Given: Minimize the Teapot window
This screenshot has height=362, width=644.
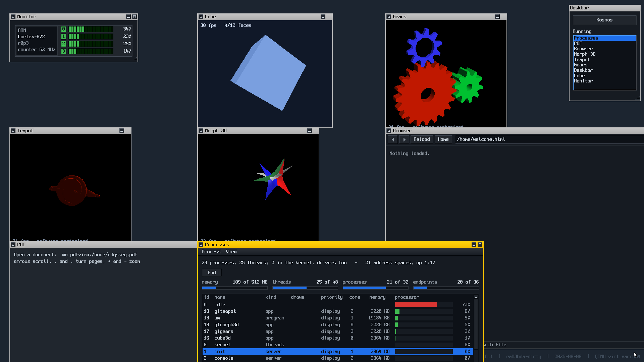Looking at the screenshot, I should tap(122, 131).
